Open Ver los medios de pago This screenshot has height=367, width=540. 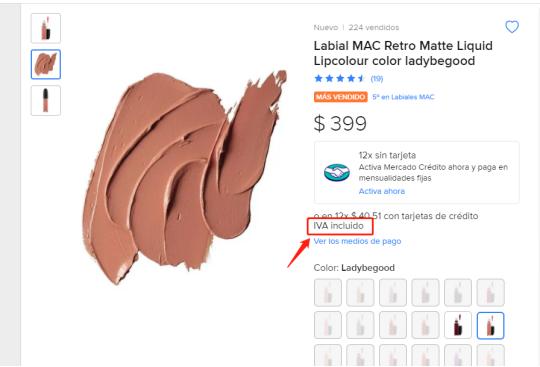point(357,241)
